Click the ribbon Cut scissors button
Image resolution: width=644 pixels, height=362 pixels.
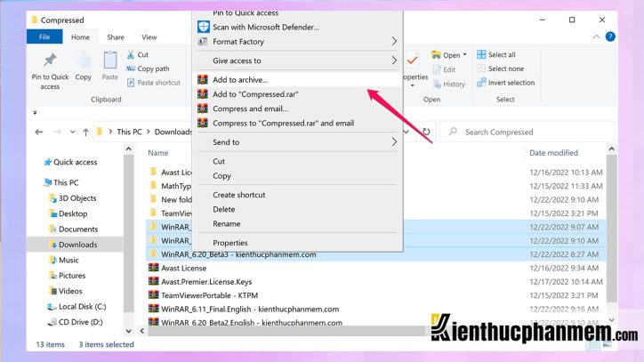pyautogui.click(x=138, y=54)
